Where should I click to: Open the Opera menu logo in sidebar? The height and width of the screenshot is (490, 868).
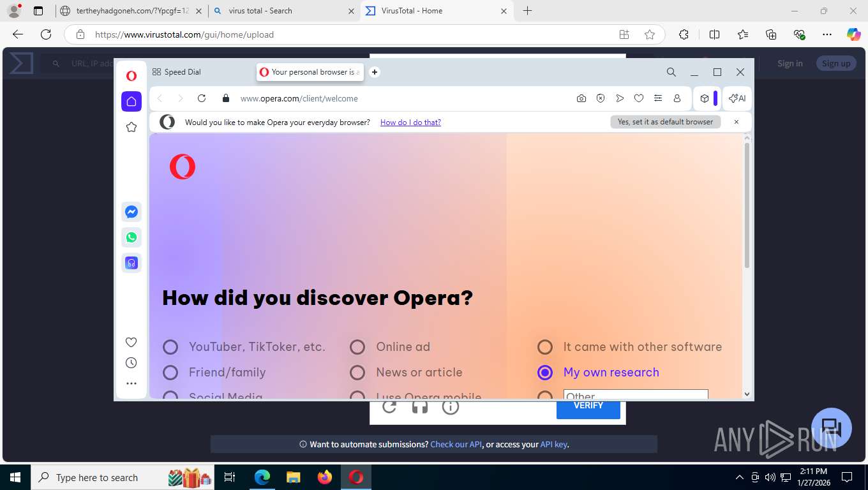tap(131, 76)
